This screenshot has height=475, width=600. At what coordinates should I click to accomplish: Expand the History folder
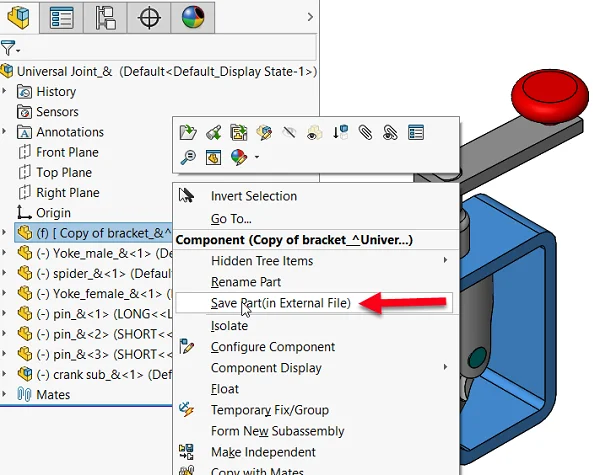tap(4, 91)
